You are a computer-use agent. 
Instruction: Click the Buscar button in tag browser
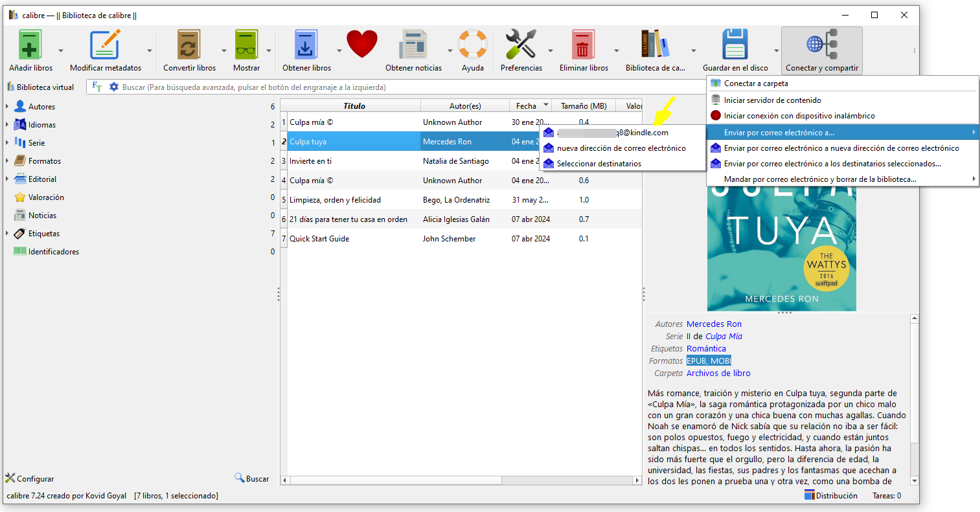[252, 479]
